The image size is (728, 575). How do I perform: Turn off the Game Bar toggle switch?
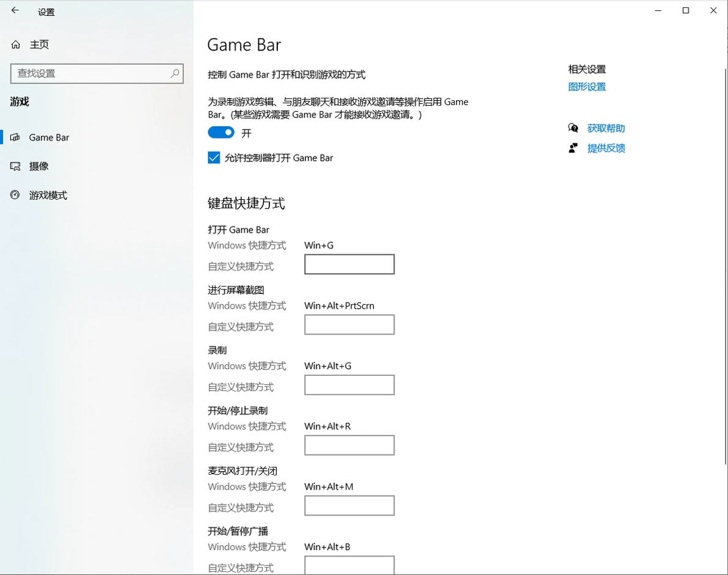point(221,133)
